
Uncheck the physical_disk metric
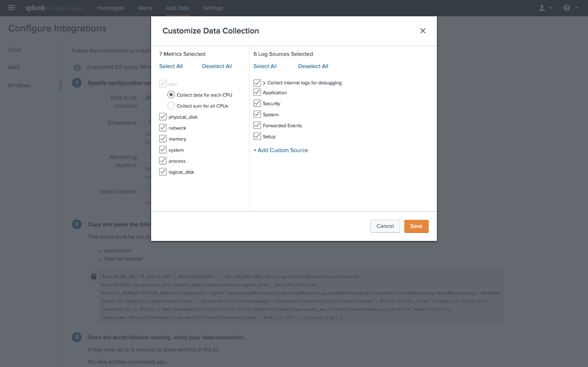pyautogui.click(x=163, y=116)
